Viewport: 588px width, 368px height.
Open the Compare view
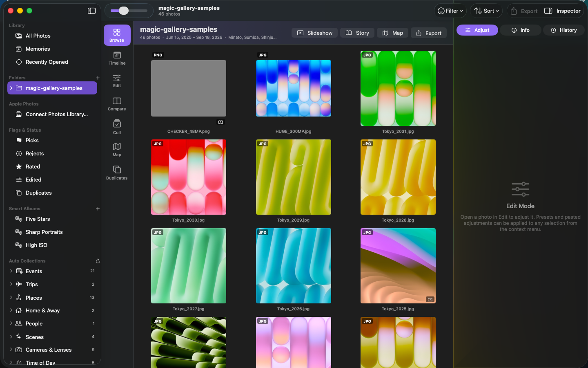coord(117,104)
